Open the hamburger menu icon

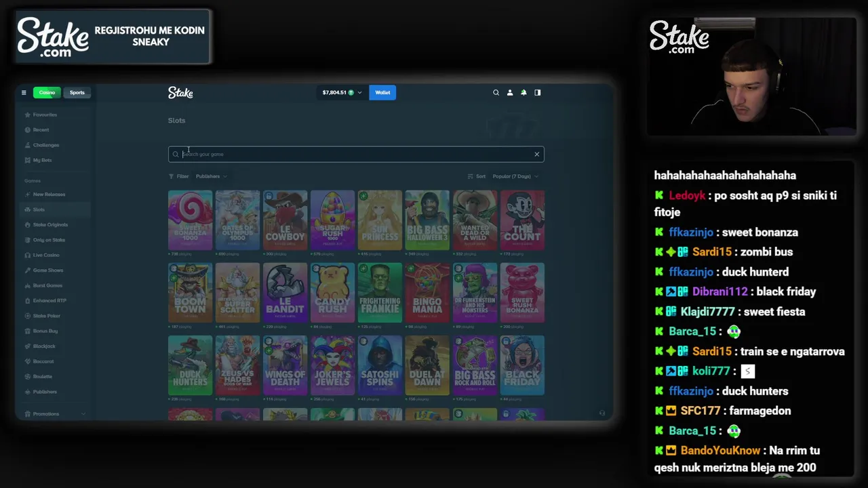click(24, 93)
